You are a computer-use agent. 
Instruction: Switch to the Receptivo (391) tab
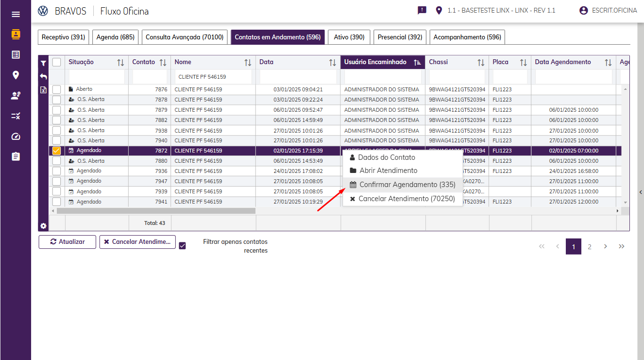tap(64, 37)
